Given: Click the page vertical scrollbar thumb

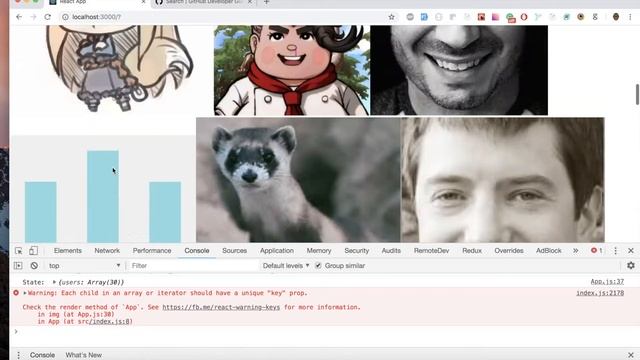Looking at the screenshot, I should 637,94.
